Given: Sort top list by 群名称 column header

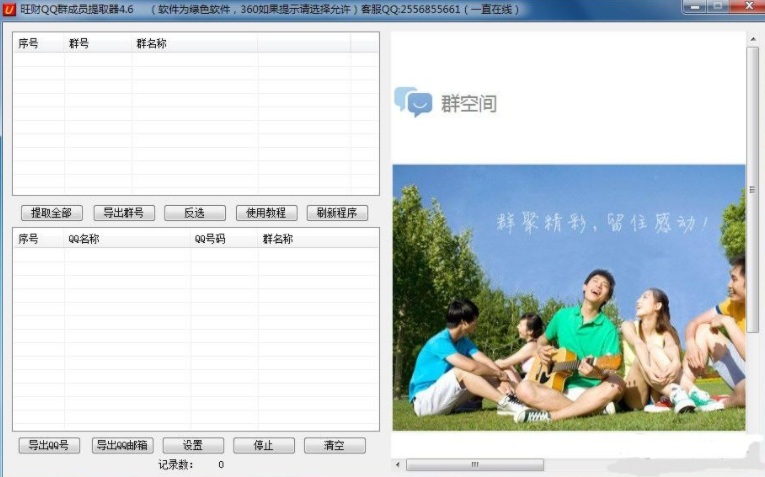Looking at the screenshot, I should (194, 43).
